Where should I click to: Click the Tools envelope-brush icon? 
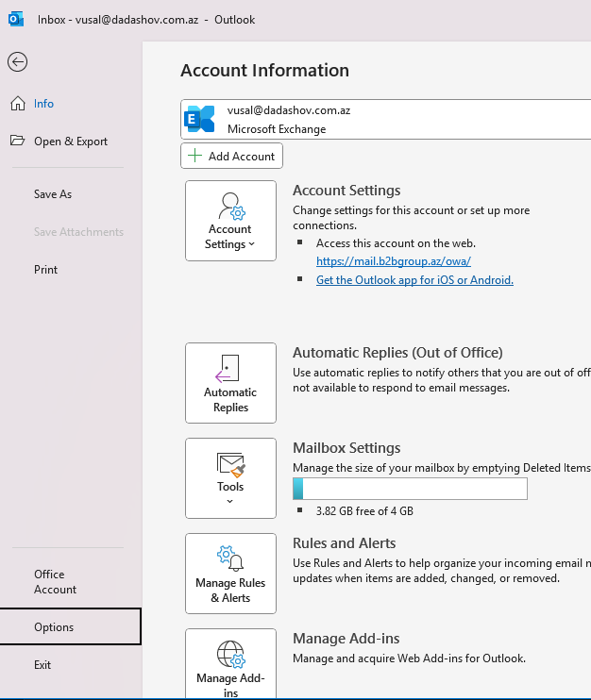231,465
